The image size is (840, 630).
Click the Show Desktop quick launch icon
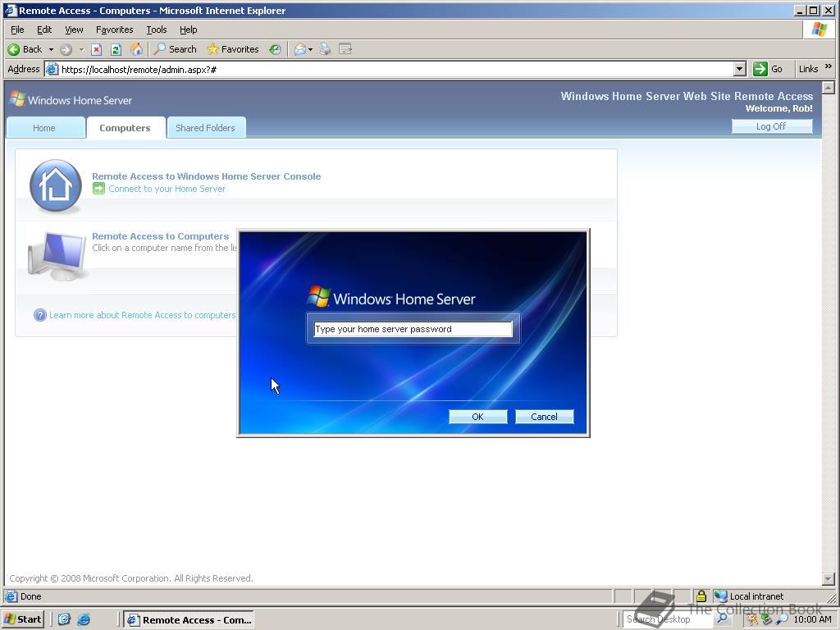point(64,619)
